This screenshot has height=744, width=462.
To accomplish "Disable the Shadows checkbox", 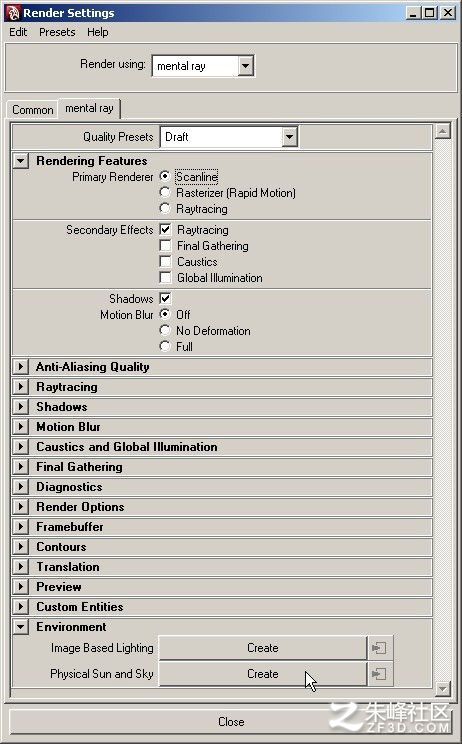I will click(x=165, y=298).
